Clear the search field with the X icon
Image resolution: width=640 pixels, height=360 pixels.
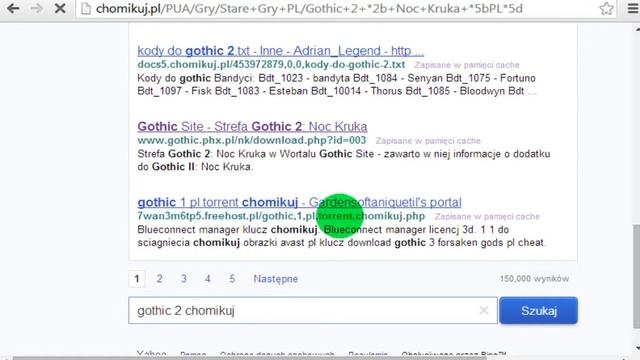[x=484, y=311]
